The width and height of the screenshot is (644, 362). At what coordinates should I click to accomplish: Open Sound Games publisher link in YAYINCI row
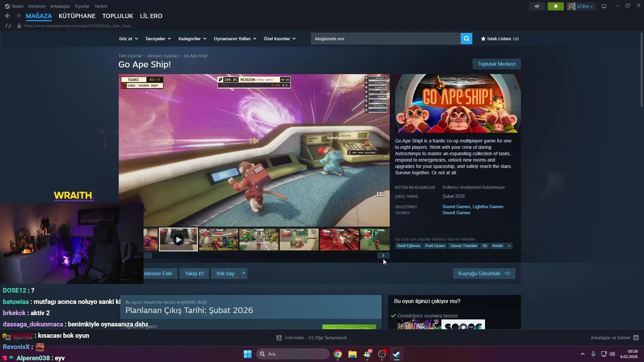[x=456, y=213]
